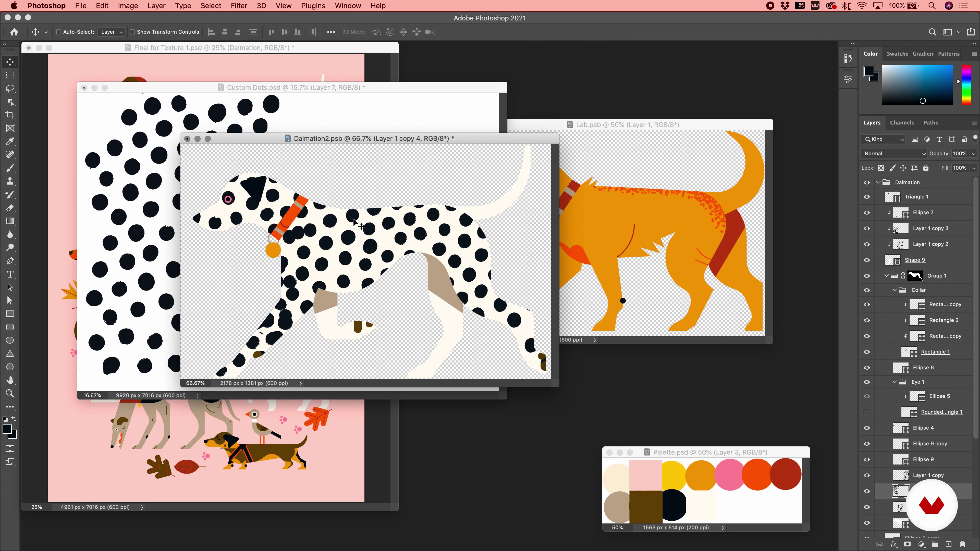Collapse the Eye 1 layer group

(895, 382)
